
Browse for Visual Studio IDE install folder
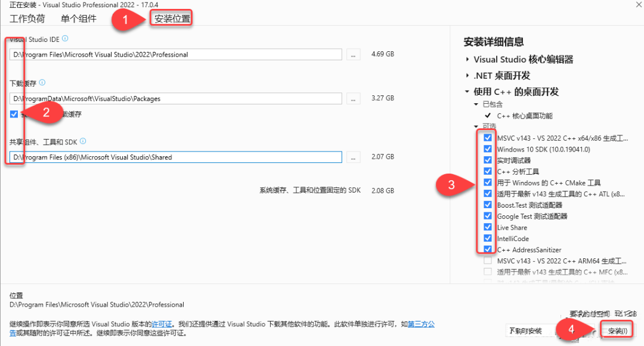tap(353, 55)
